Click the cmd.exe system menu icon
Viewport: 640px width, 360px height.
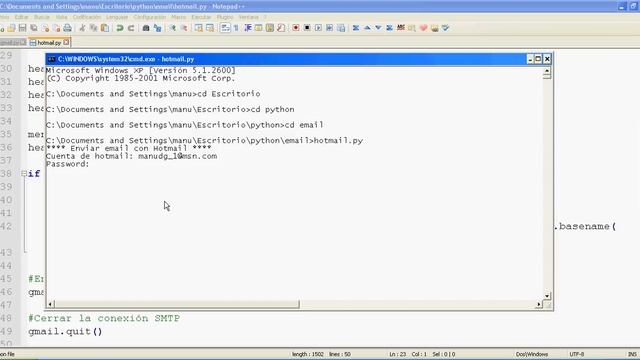(51, 59)
